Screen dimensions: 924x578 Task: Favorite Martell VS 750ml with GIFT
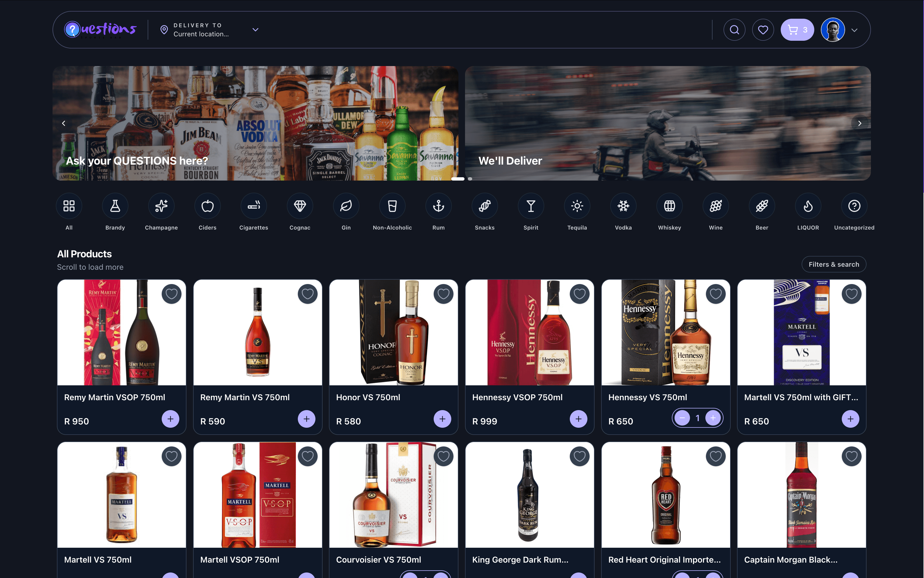point(851,294)
